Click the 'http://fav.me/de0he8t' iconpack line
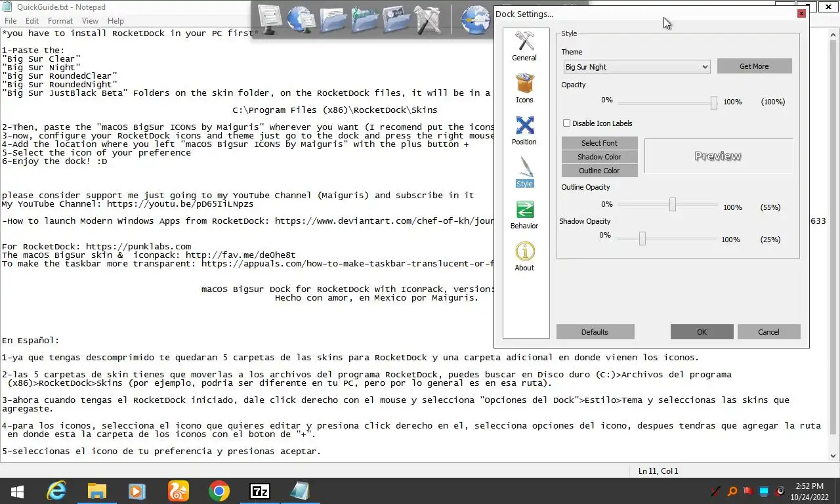The image size is (840, 504). [148, 255]
